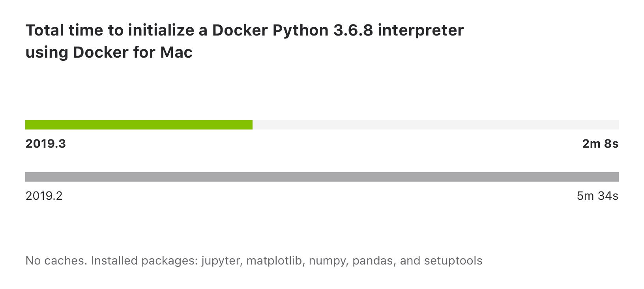Click the gray 2019.2 duration bar
644x289 pixels.
pos(322,177)
